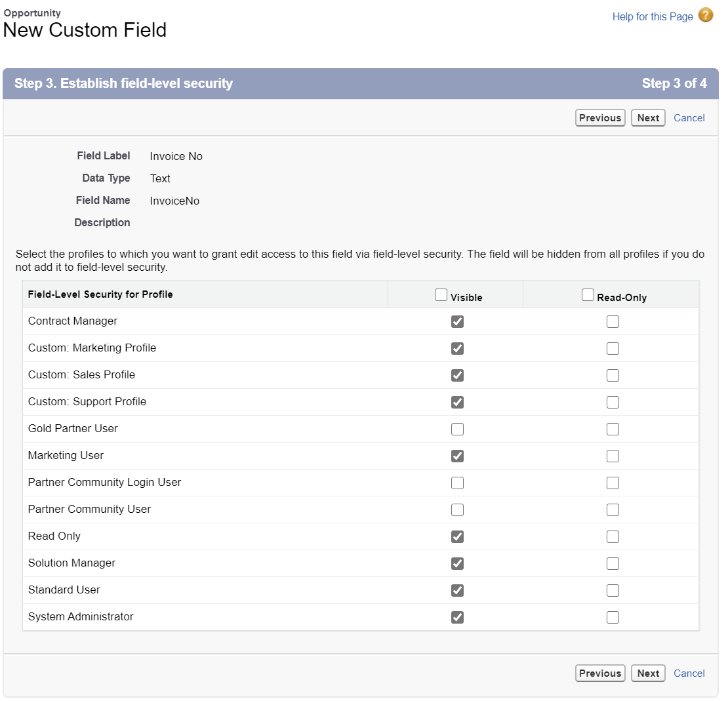
Task: Click the bottom Cancel link
Action: [689, 673]
